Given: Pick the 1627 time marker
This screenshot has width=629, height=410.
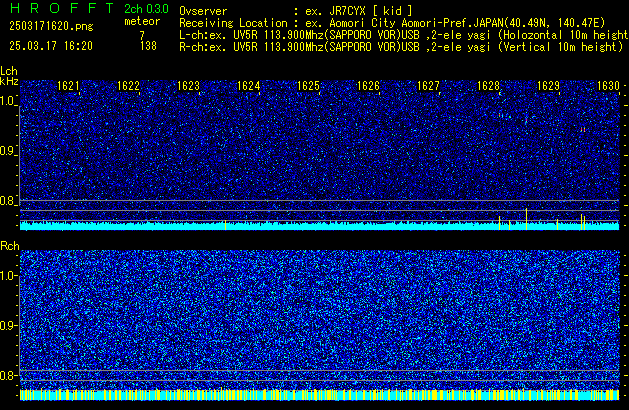Looking at the screenshot, I should coord(428,86).
